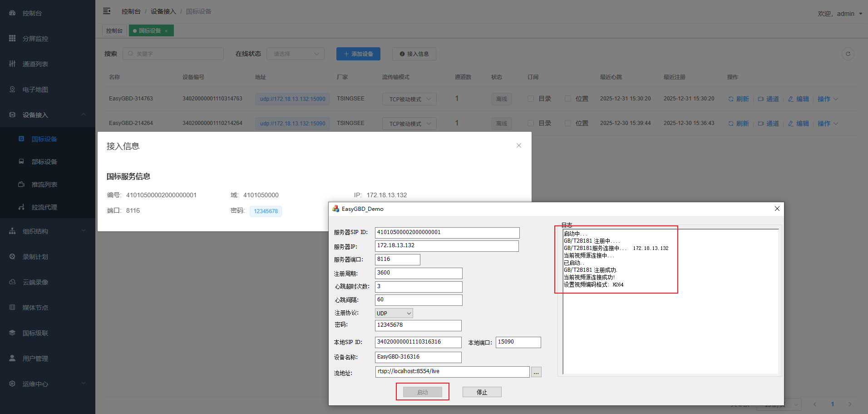
Task: Close the 国标设备 tab with its x
Action: (x=166, y=31)
